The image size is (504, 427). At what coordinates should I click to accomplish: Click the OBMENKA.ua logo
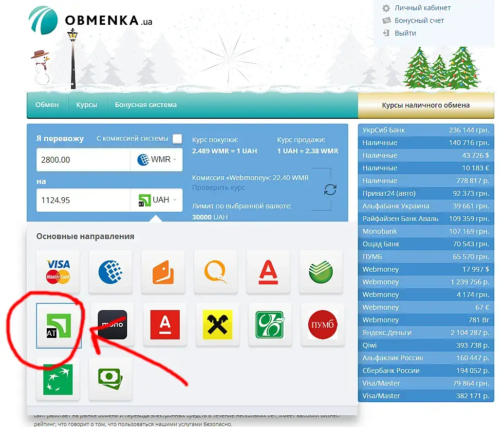[x=91, y=20]
